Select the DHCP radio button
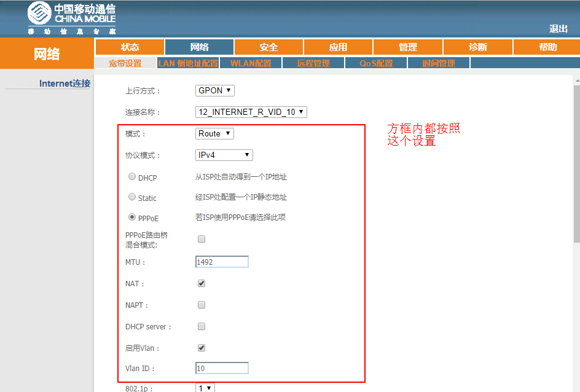 click(x=132, y=176)
